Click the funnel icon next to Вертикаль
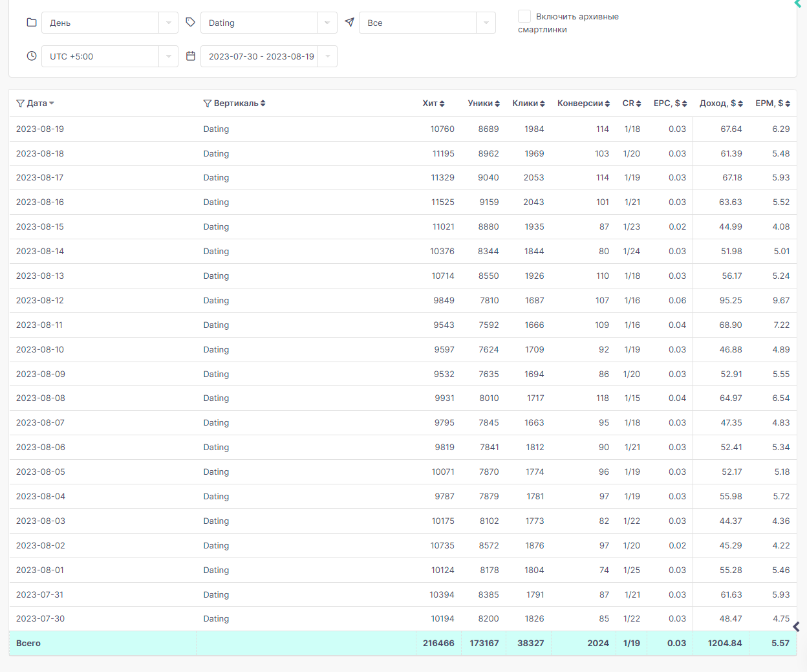Viewport: 807px width, 672px height. coord(208,103)
